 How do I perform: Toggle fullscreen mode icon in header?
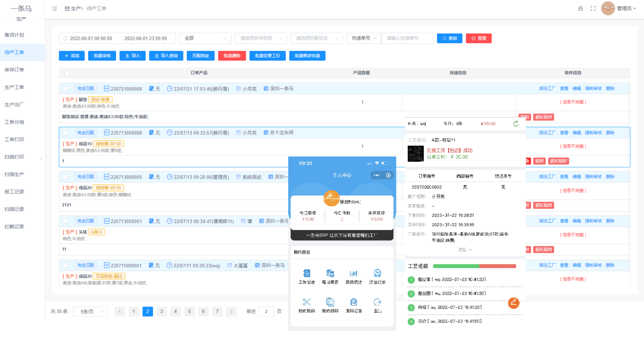[593, 8]
